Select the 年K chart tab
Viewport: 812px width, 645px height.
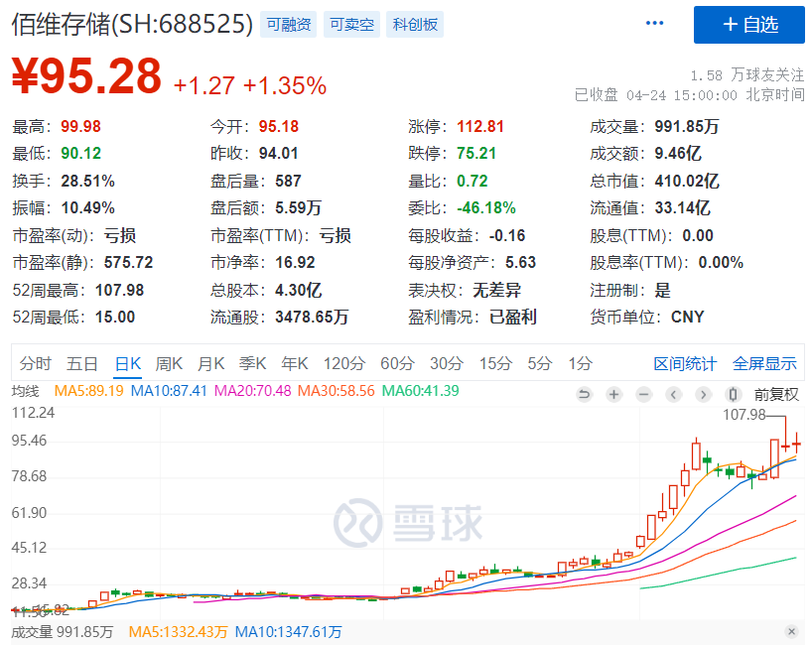pos(295,364)
